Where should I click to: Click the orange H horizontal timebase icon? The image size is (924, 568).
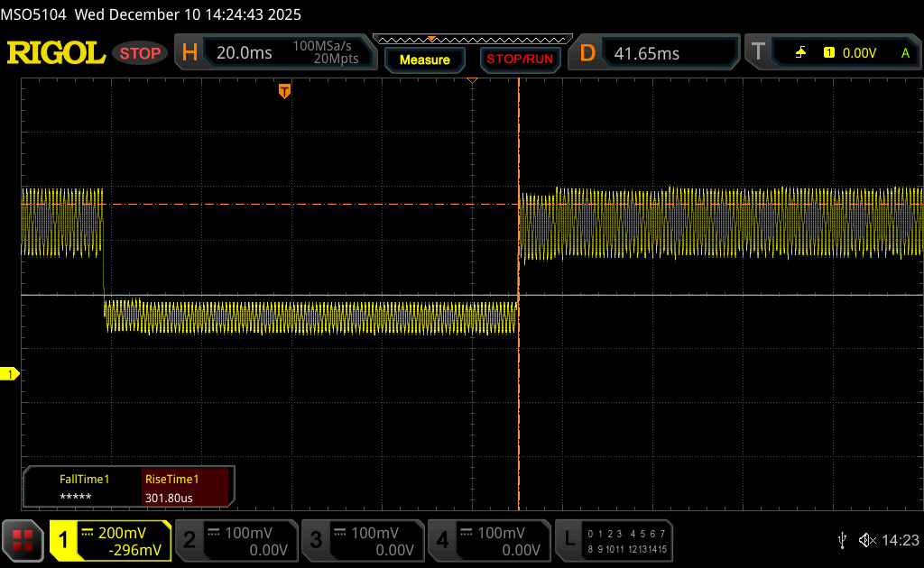(x=189, y=53)
